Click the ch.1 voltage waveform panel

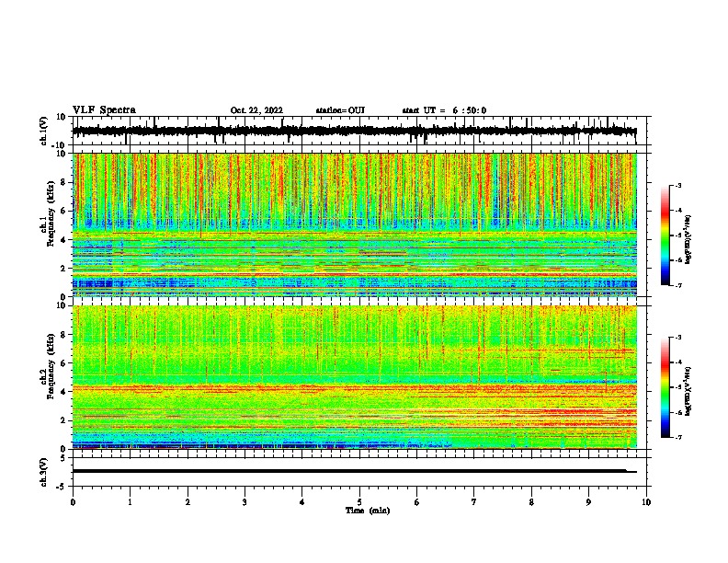[361, 131]
